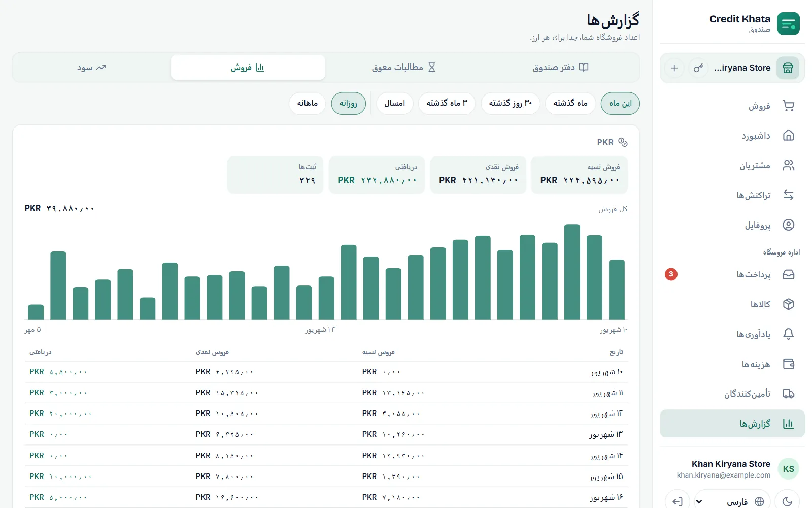The image size is (812, 508).
Task: Click the KS user avatar
Action: (x=788, y=469)
